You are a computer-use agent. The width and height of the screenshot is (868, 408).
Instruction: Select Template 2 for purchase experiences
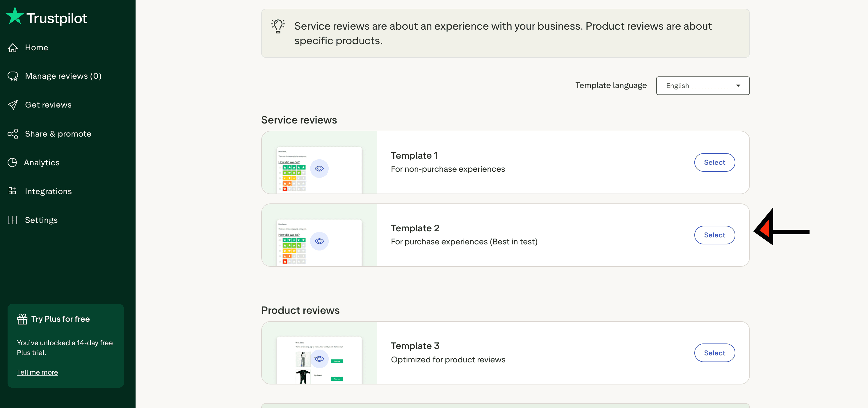point(714,235)
